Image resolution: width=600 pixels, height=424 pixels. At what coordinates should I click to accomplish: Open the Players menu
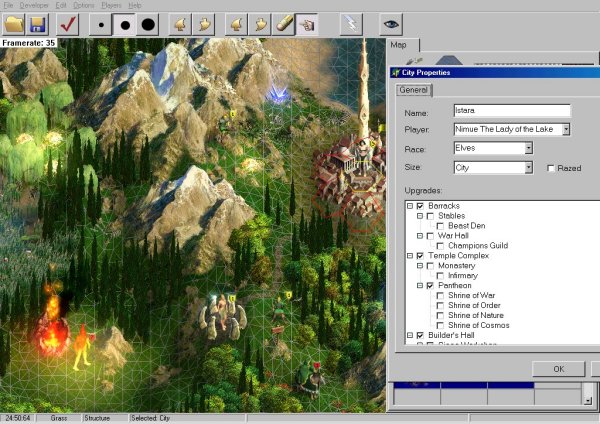pos(111,5)
